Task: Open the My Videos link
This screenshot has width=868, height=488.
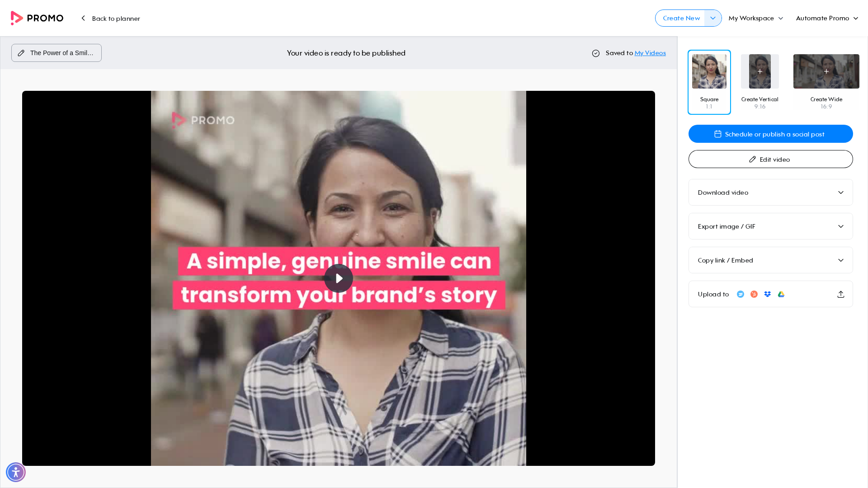Action: [650, 53]
